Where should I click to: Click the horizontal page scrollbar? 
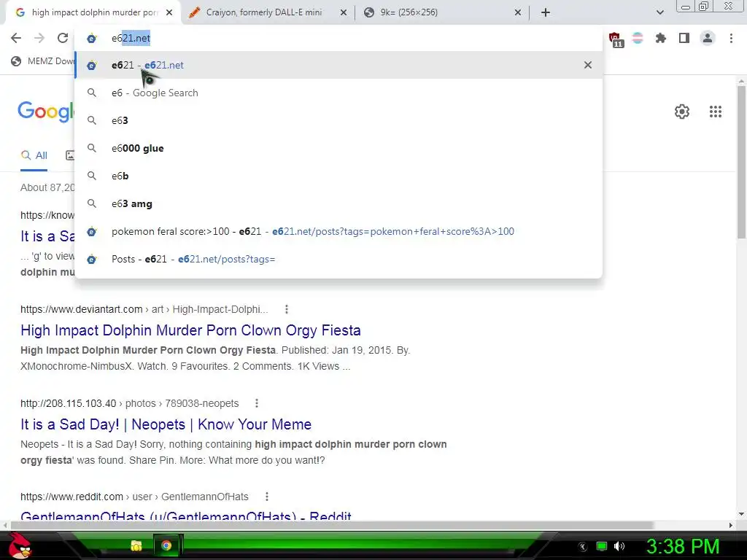332,525
